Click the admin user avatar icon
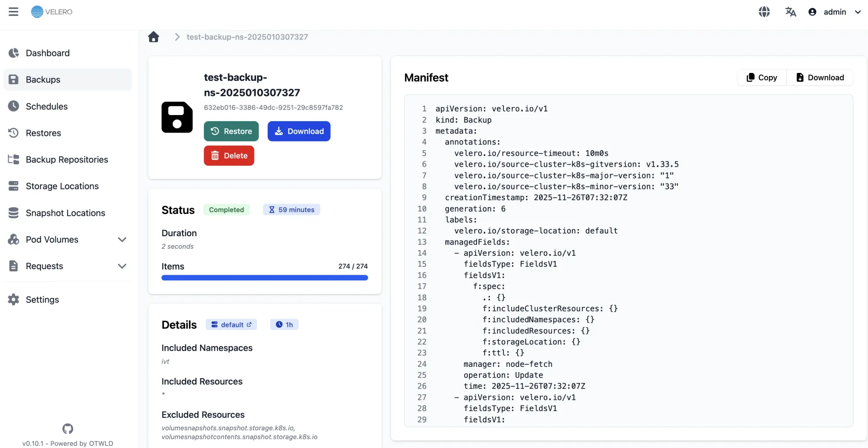The height and width of the screenshot is (448, 868). click(x=812, y=12)
